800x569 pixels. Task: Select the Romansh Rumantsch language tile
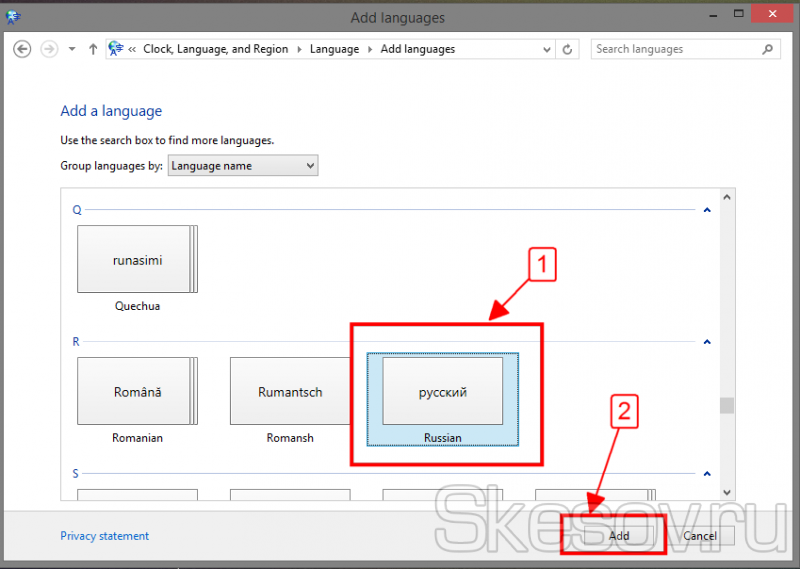coord(290,392)
